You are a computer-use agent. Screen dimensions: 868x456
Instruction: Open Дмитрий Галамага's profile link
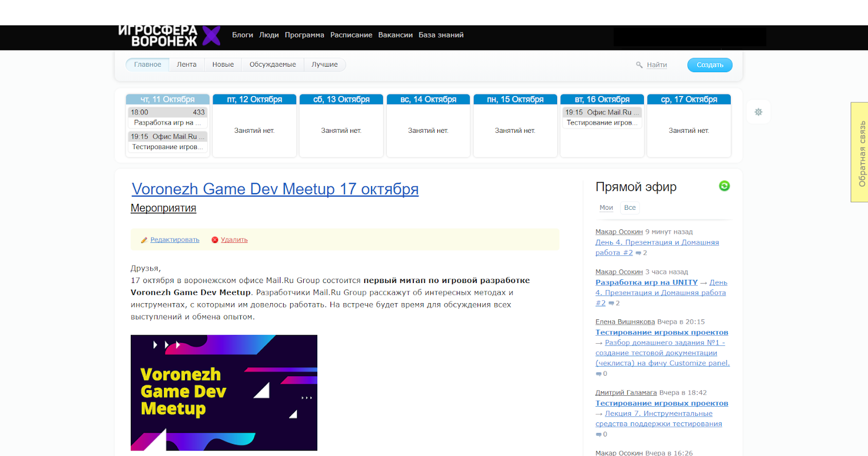click(x=626, y=393)
